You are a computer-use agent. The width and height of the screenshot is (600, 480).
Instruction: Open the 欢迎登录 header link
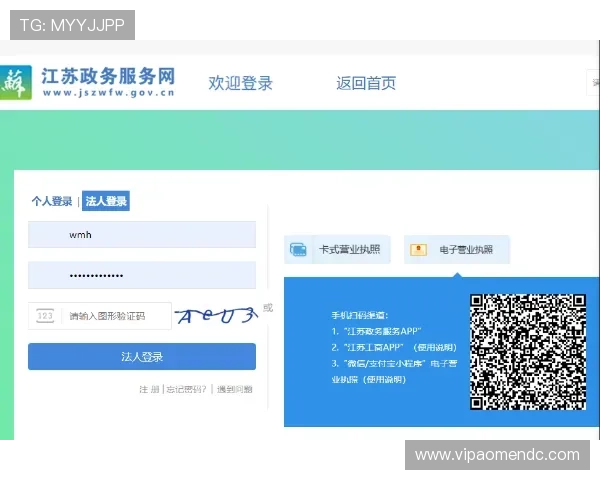pyautogui.click(x=240, y=83)
